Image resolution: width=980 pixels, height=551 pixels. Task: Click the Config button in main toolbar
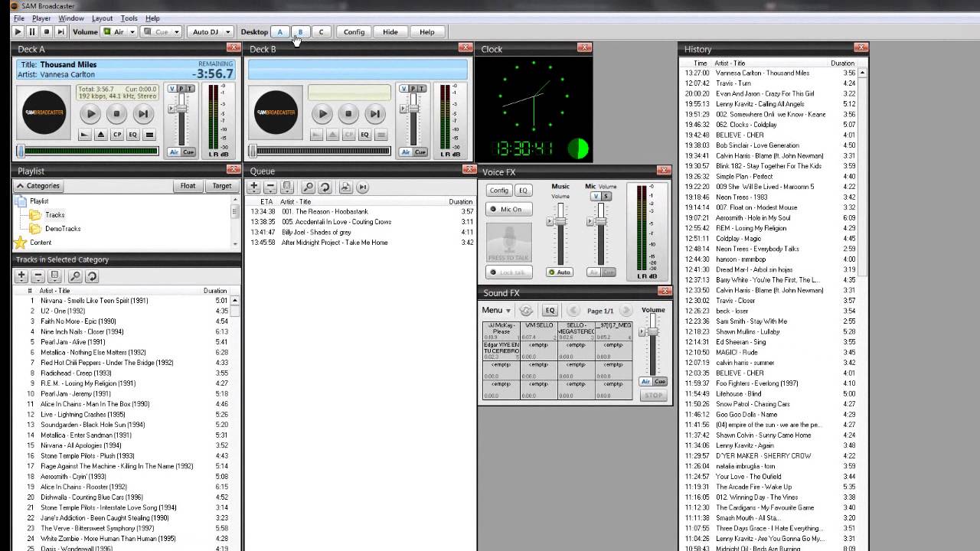[354, 32]
